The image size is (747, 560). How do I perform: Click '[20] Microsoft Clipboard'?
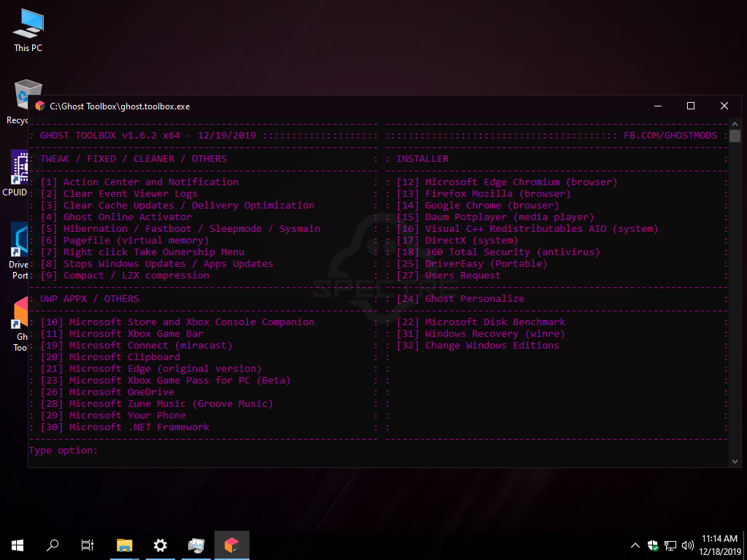(111, 357)
